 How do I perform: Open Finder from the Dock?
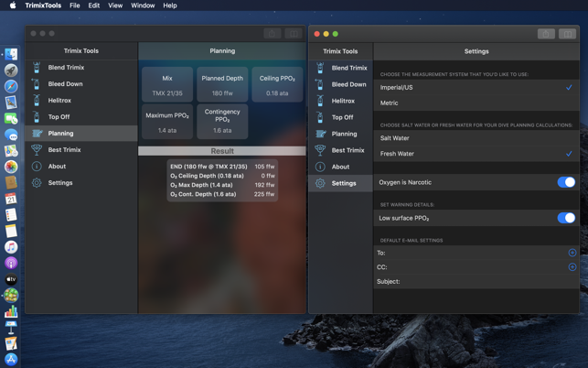(x=11, y=54)
